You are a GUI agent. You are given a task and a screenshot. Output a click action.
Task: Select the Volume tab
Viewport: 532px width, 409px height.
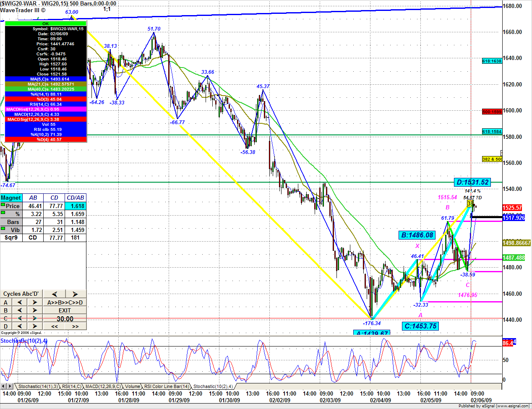click(x=133, y=386)
